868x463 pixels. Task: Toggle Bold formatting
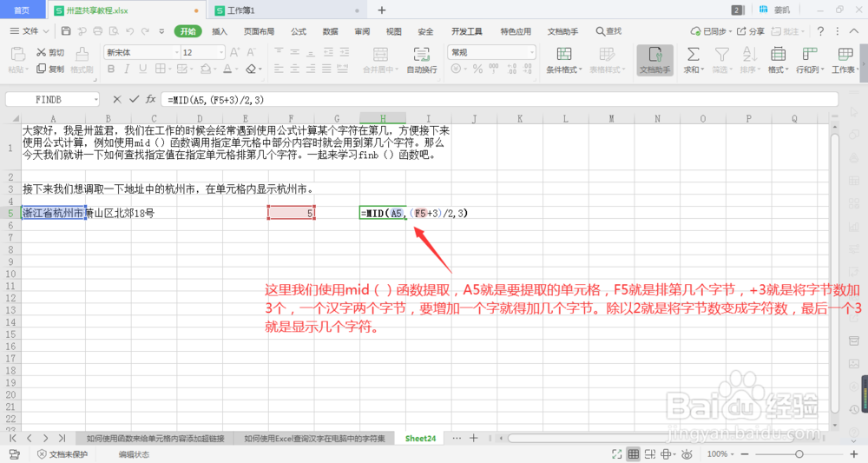coord(111,69)
